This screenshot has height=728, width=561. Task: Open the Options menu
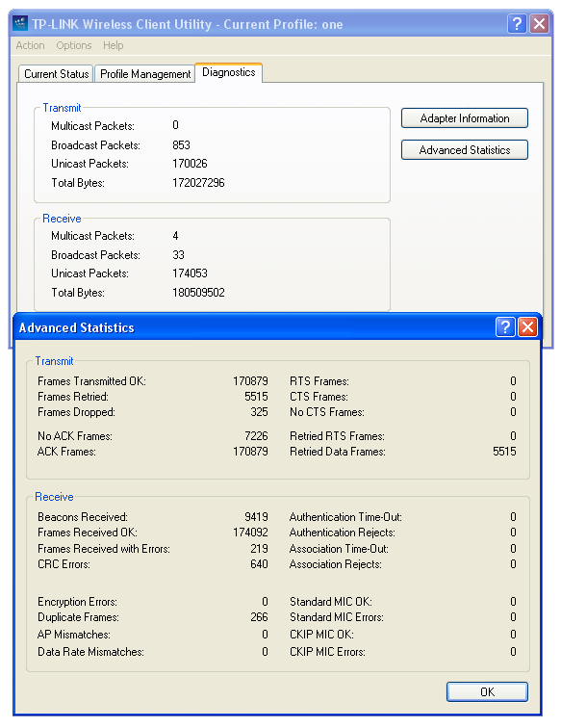click(74, 45)
